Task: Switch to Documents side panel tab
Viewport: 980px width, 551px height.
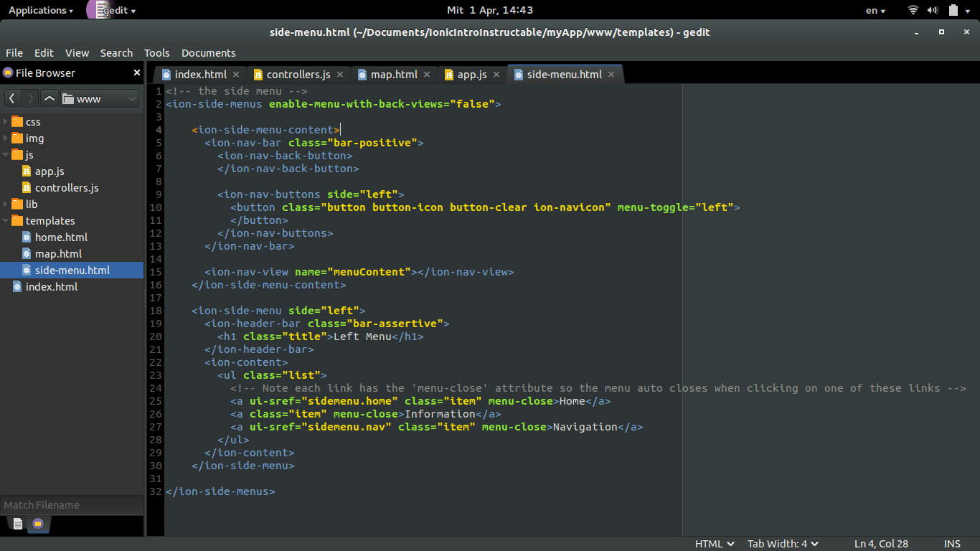Action: [18, 524]
